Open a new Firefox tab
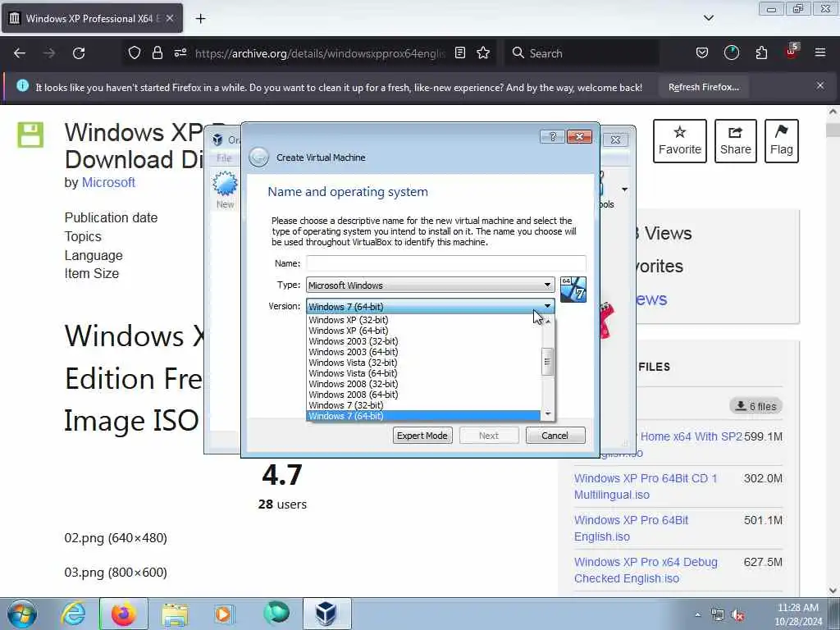840x630 pixels. pyautogui.click(x=200, y=19)
